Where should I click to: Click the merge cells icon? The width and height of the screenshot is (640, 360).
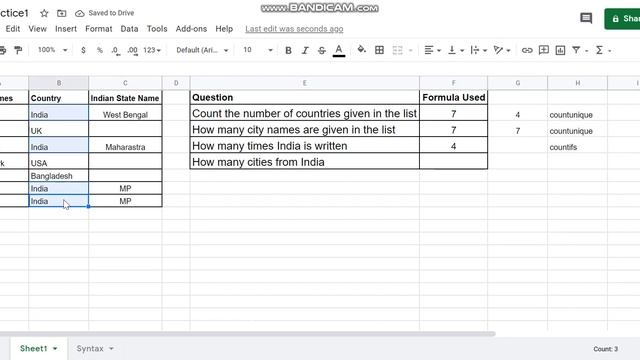[397, 50]
